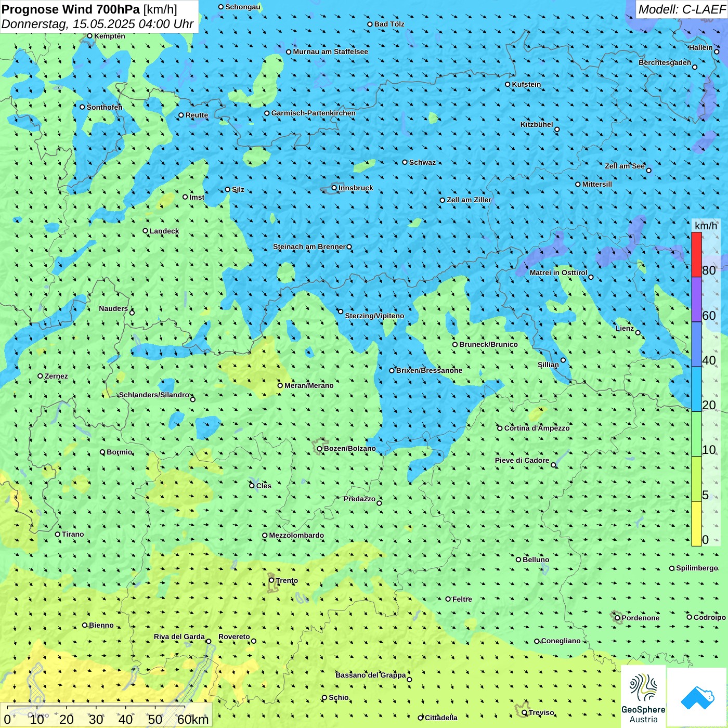This screenshot has height=728, width=728.
Task: Click the Bormio city marker
Action: click(x=102, y=452)
